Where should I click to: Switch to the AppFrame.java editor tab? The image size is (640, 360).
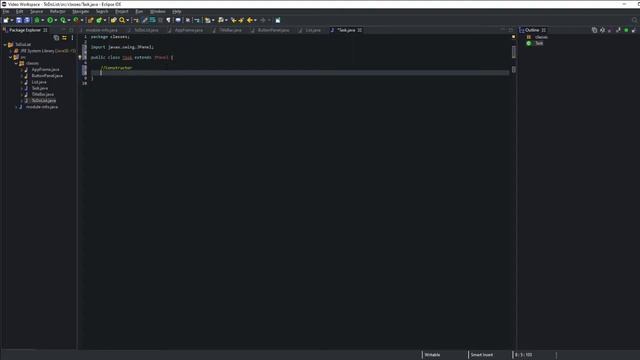pyautogui.click(x=189, y=30)
